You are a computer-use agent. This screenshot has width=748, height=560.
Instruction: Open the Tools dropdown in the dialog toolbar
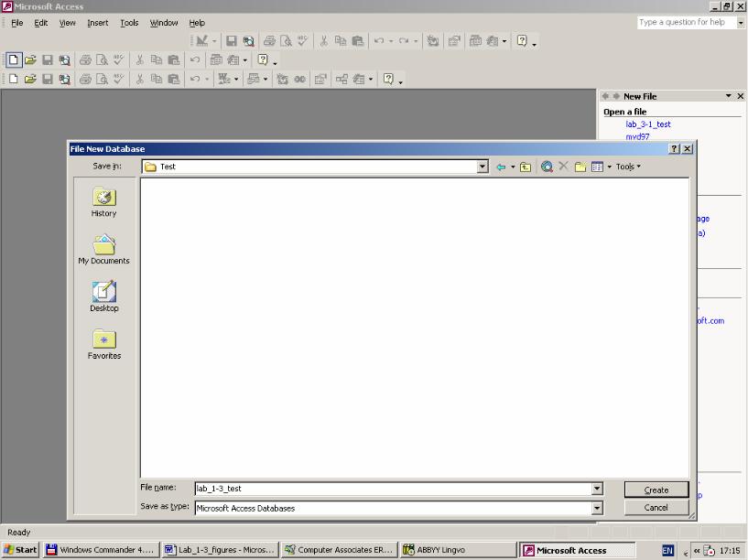628,167
